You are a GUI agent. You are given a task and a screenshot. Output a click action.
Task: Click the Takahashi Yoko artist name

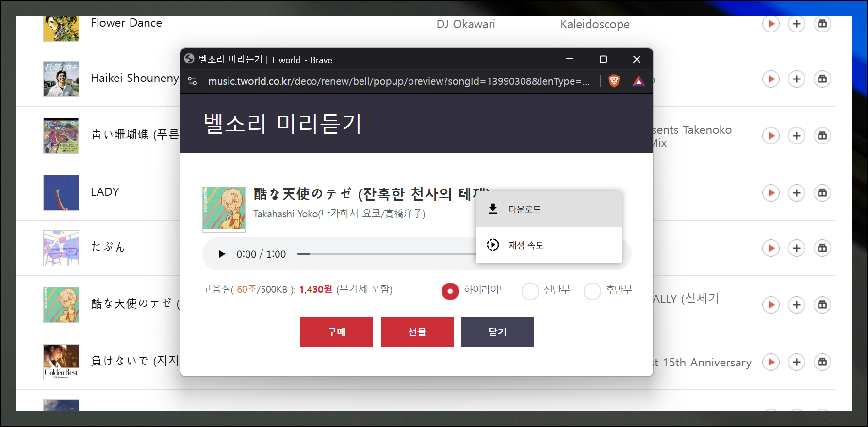339,213
